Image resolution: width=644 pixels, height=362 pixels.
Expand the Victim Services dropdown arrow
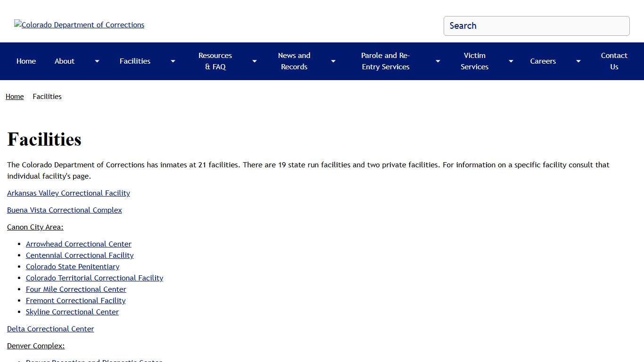pos(511,61)
